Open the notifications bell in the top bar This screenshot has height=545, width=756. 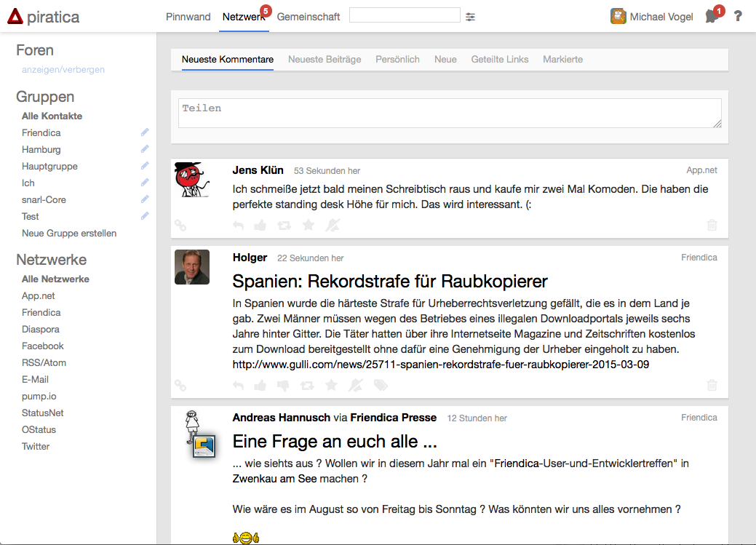pos(711,17)
